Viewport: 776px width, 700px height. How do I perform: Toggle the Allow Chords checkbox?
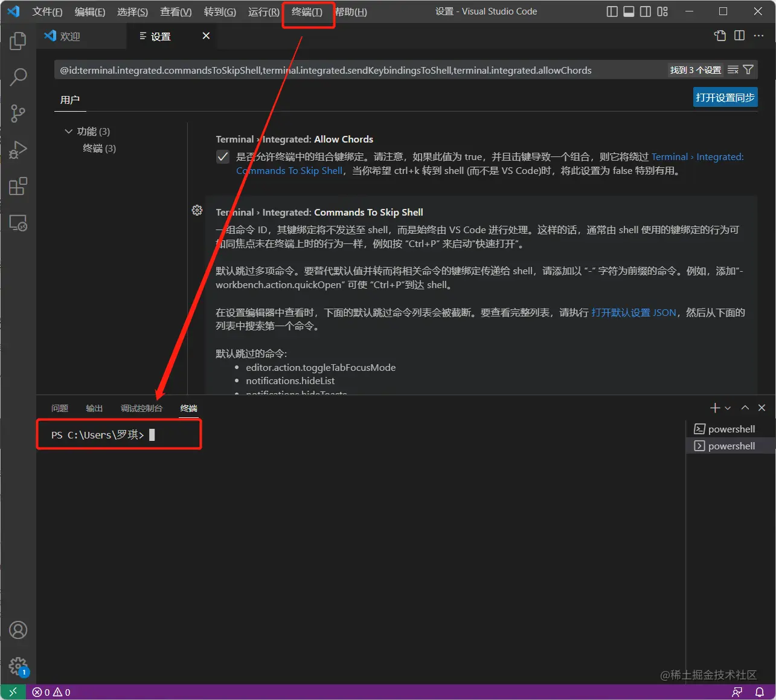223,157
